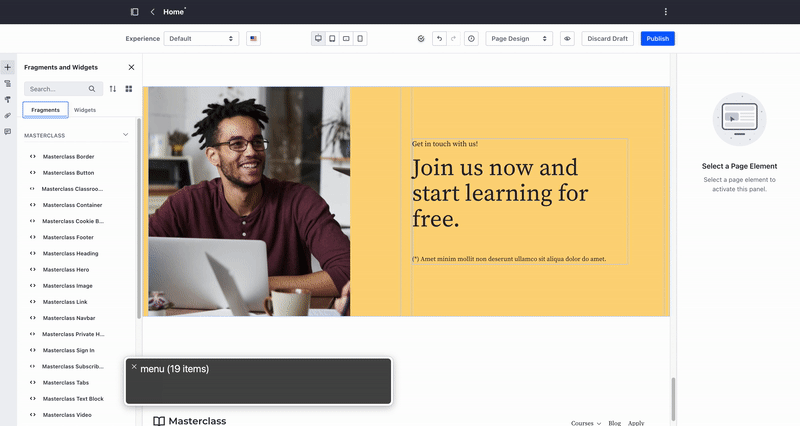Select Masterclass Sign In fragment
The width and height of the screenshot is (800, 426).
(69, 350)
